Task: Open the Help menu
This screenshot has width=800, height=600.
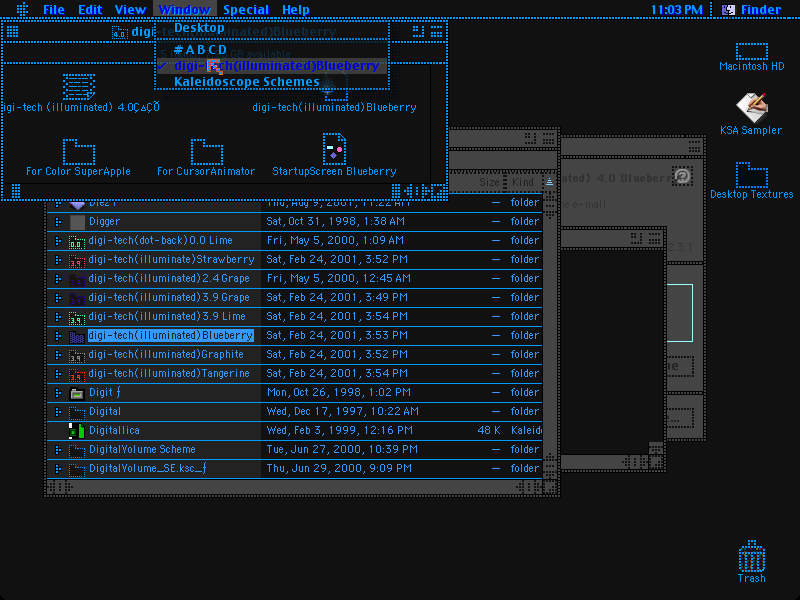Action: tap(296, 10)
